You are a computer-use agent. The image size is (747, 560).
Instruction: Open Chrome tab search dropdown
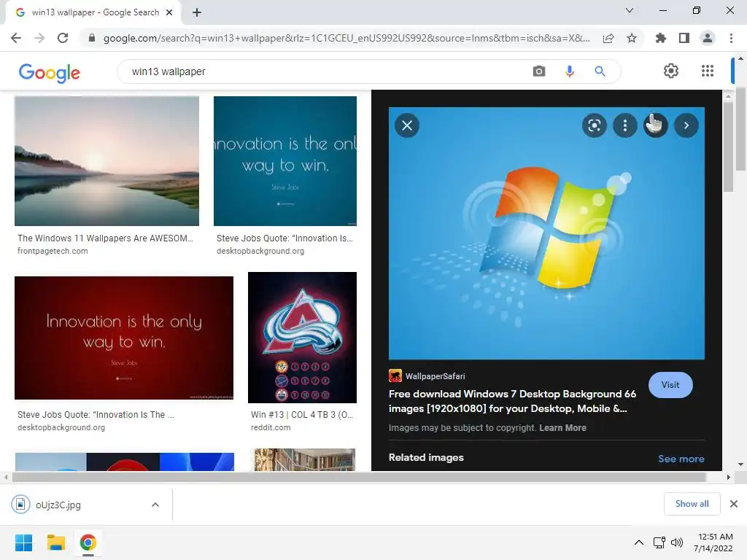point(630,10)
